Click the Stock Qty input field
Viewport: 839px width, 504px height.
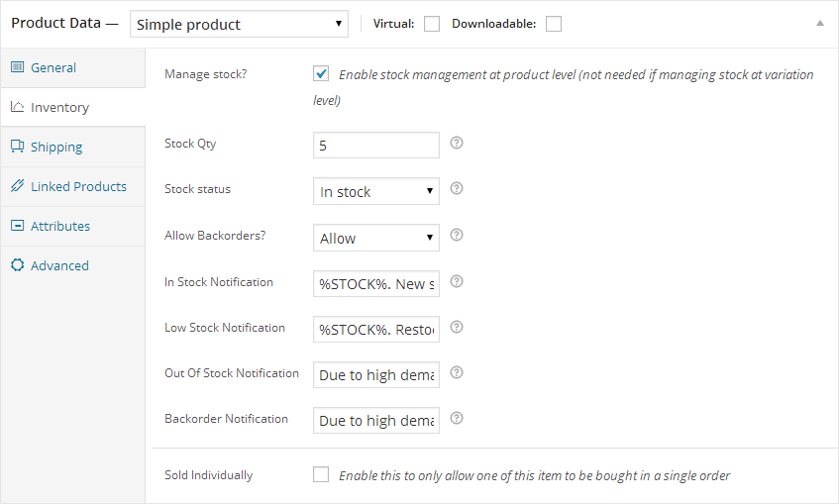(375, 146)
